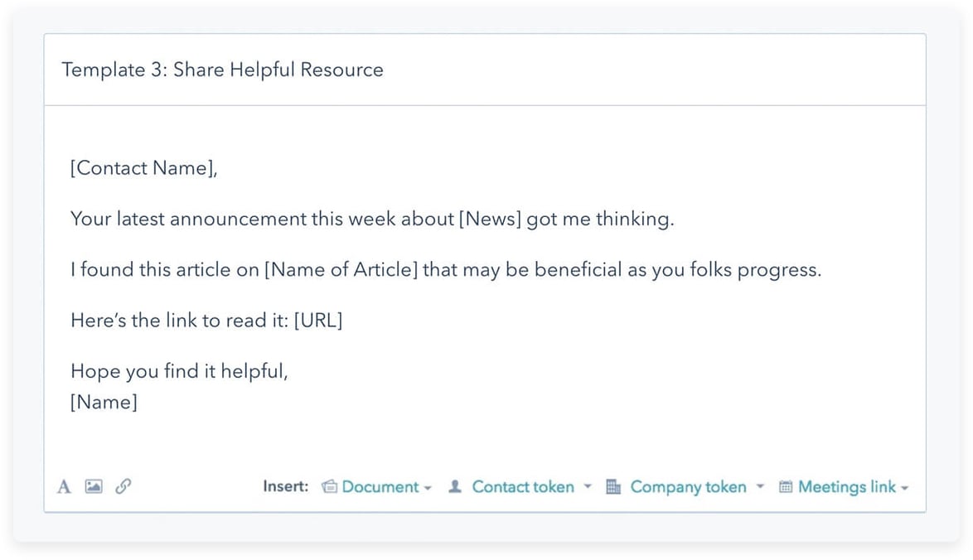Image resolution: width=973 pixels, height=560 pixels.
Task: Expand the Company token dropdown arrow
Action: click(759, 487)
